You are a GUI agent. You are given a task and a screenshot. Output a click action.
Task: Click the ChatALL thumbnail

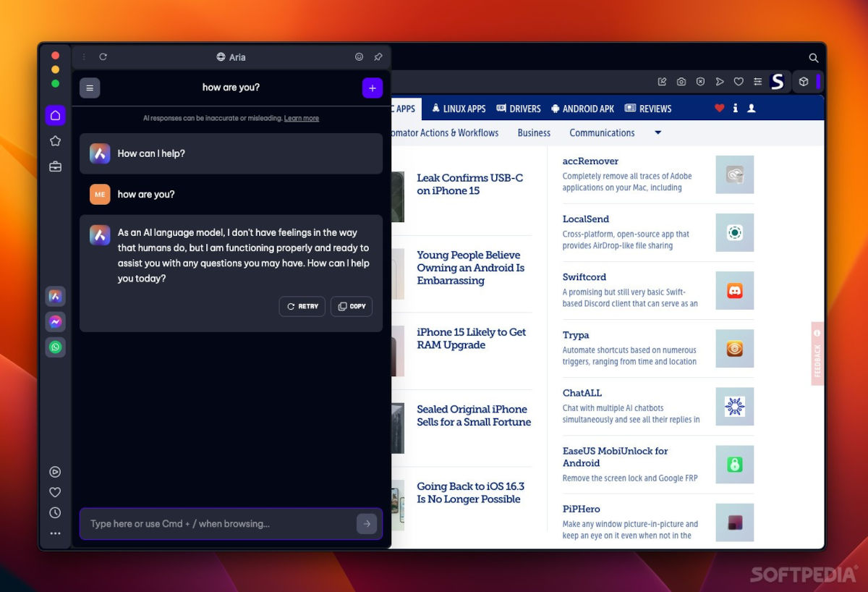[x=735, y=406]
